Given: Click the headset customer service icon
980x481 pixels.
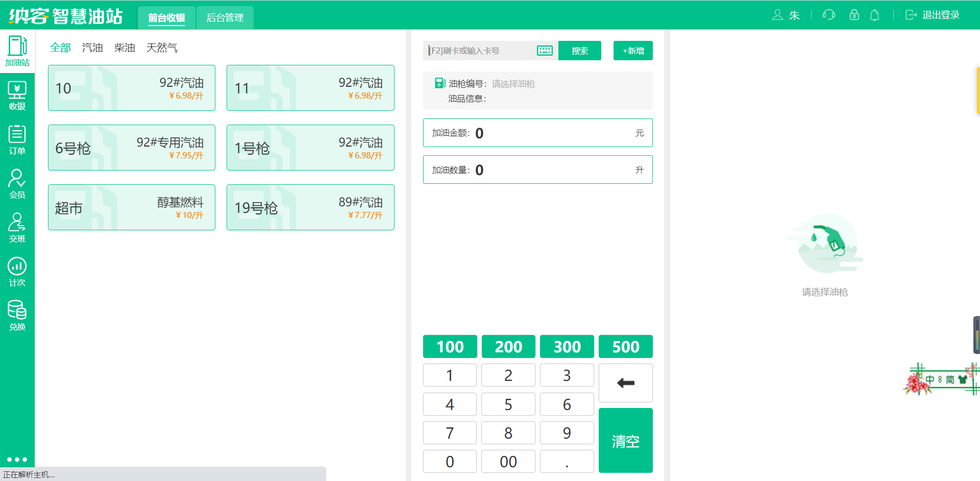Looking at the screenshot, I should (x=828, y=15).
